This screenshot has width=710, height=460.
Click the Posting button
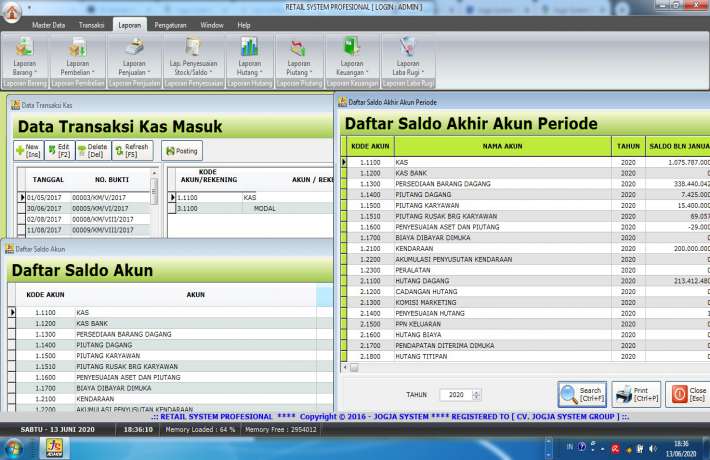[x=181, y=150]
